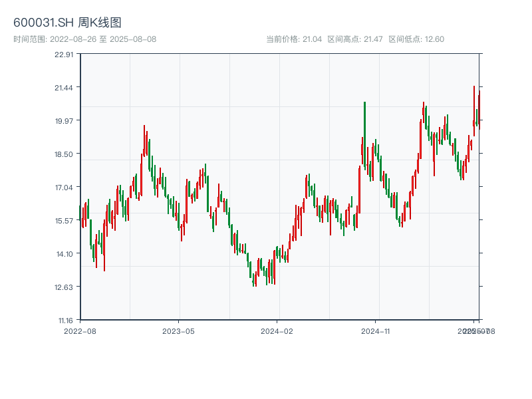
Task: Click y-axis label 21.44
Action: tap(64, 88)
